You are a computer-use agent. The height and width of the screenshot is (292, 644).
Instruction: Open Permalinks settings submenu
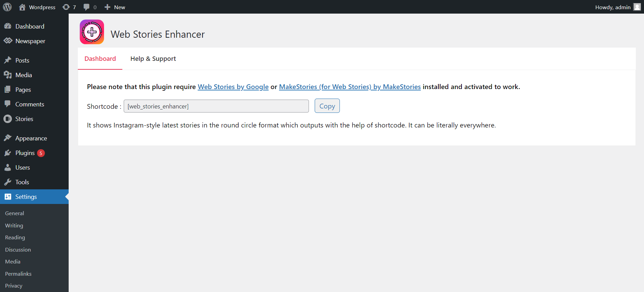tap(18, 274)
